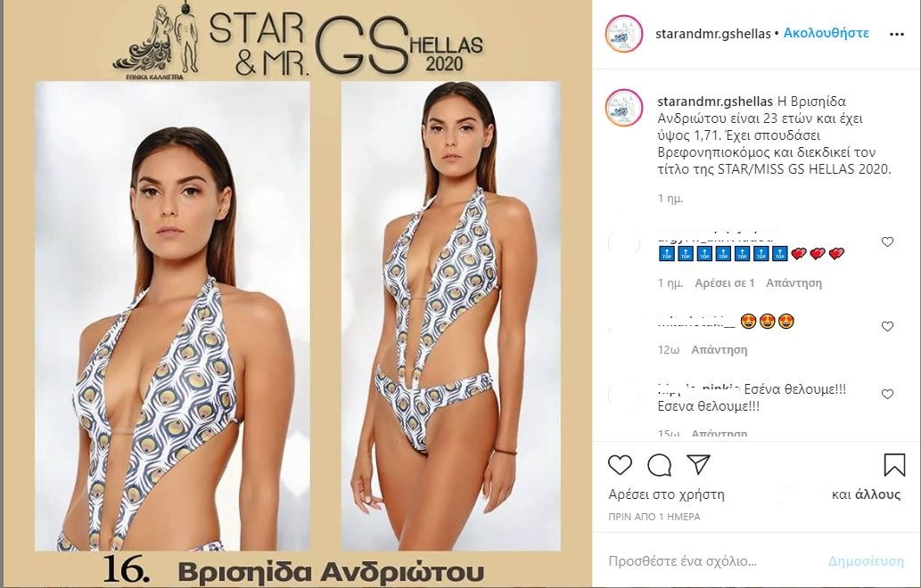Click the left contestant close-up photo
Screen dimensions: 921x588
(x=172, y=315)
